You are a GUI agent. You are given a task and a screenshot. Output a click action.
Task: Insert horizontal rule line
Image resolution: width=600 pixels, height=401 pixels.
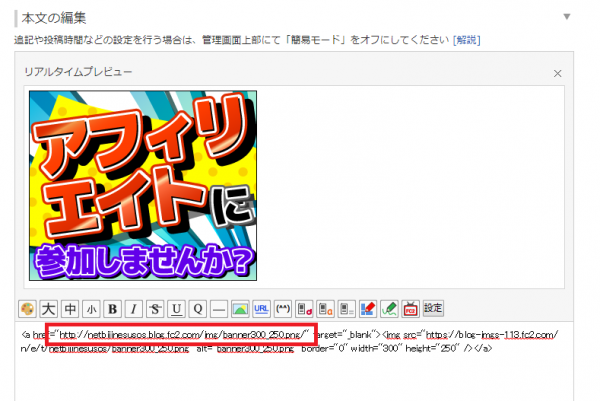tap(219, 307)
